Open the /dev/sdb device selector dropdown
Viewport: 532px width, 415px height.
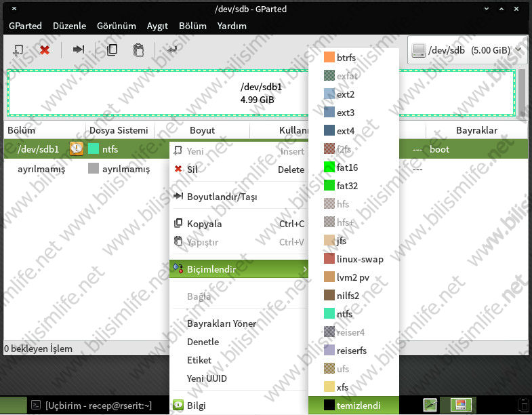pyautogui.click(x=468, y=50)
